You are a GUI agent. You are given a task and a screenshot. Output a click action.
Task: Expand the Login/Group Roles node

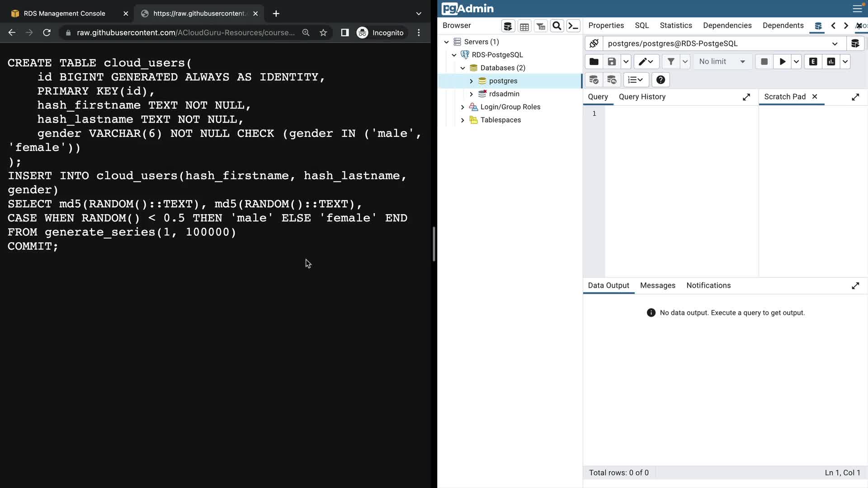click(462, 107)
